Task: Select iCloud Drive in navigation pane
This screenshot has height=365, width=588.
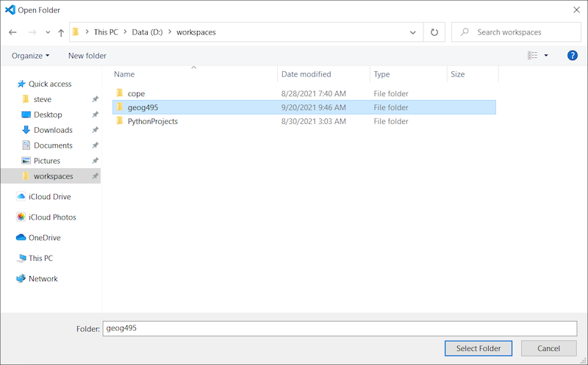Action: (x=49, y=197)
